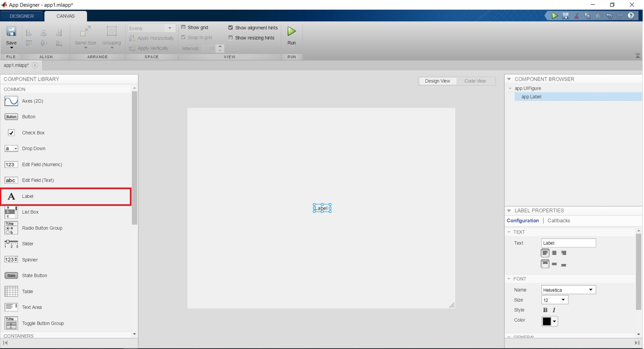
Task: Set center horizontal text alignment
Action: point(554,253)
